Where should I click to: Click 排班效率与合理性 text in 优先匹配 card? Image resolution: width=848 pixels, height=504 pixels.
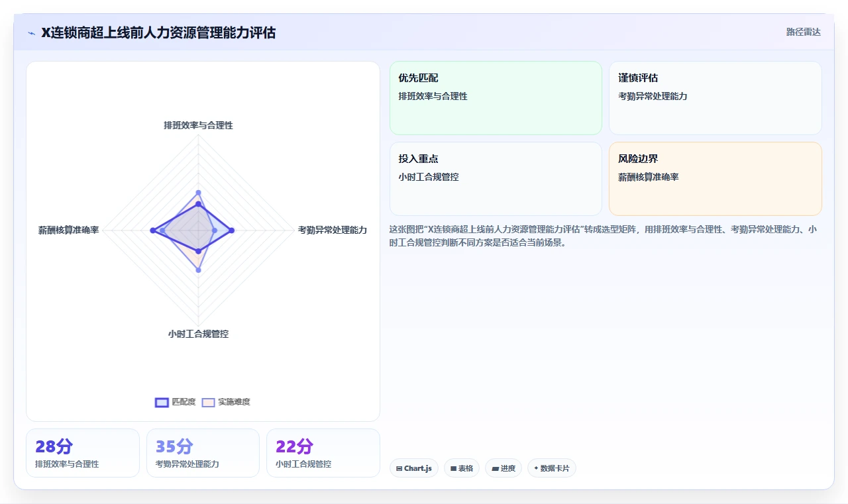pyautogui.click(x=433, y=96)
